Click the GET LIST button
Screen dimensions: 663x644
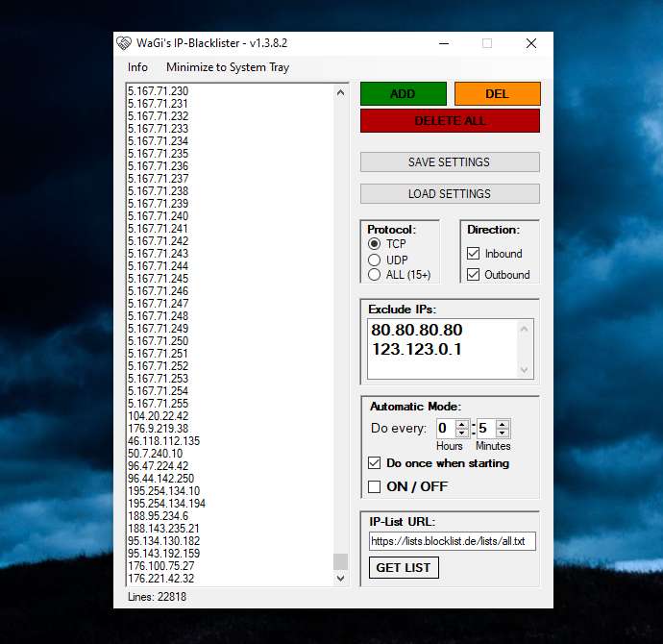point(404,568)
